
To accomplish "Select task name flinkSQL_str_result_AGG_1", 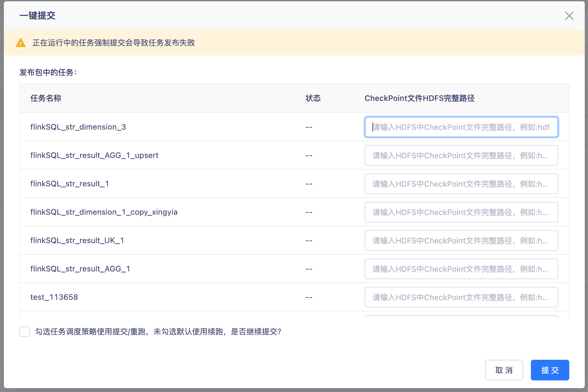I will tap(80, 269).
